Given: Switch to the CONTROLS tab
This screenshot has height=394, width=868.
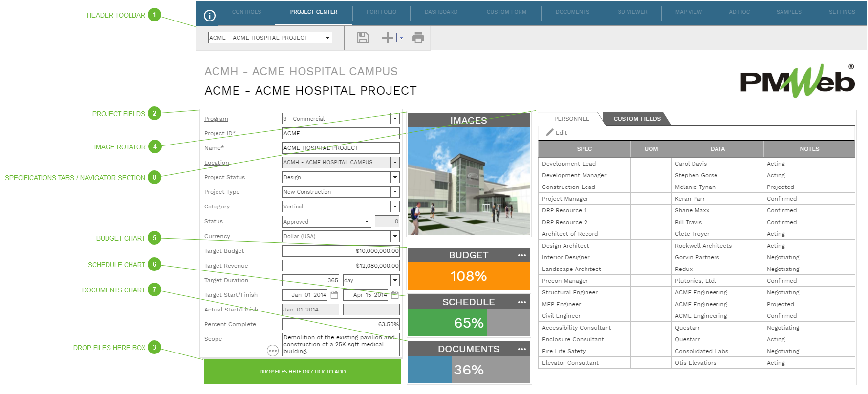Looking at the screenshot, I should pos(246,12).
